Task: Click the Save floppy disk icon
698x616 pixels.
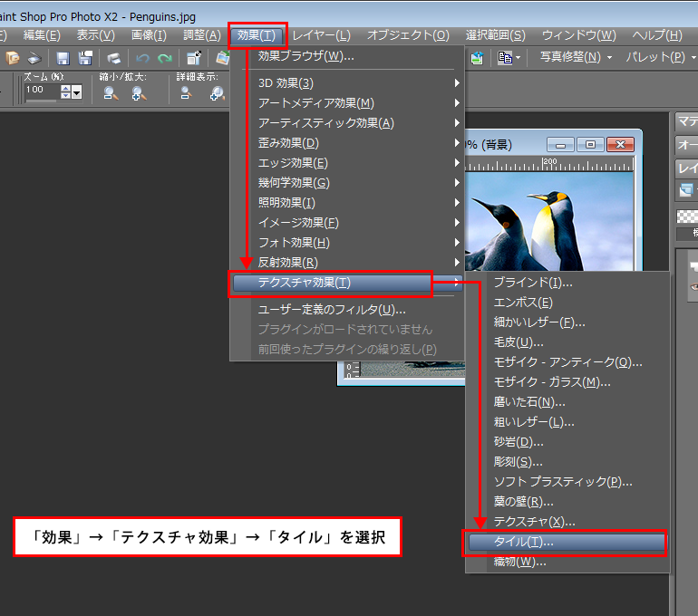Action: click(x=63, y=58)
